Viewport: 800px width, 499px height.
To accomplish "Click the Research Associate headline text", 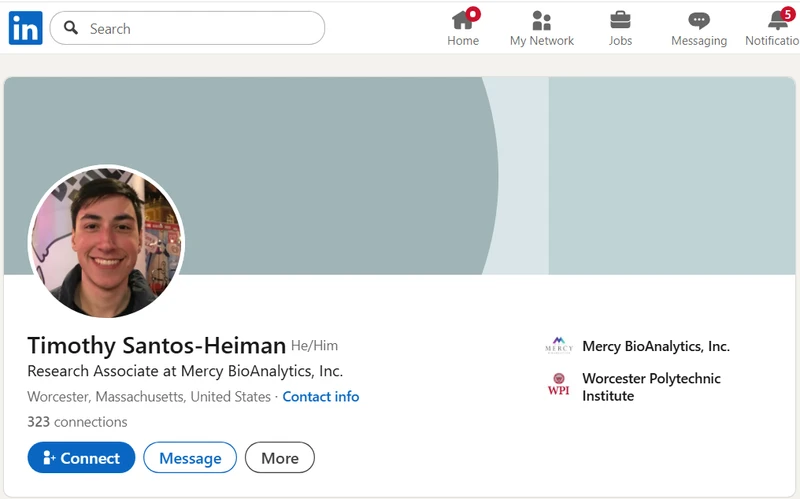I will coord(185,371).
